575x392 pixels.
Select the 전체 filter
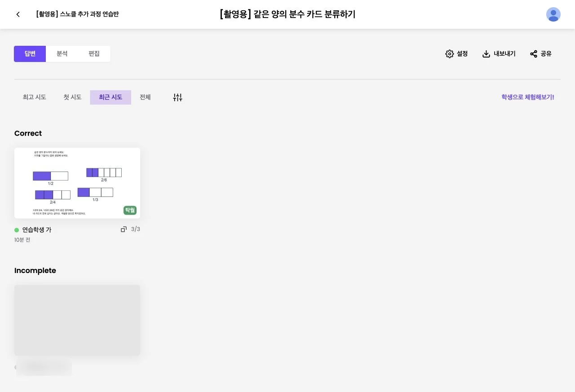coord(145,97)
